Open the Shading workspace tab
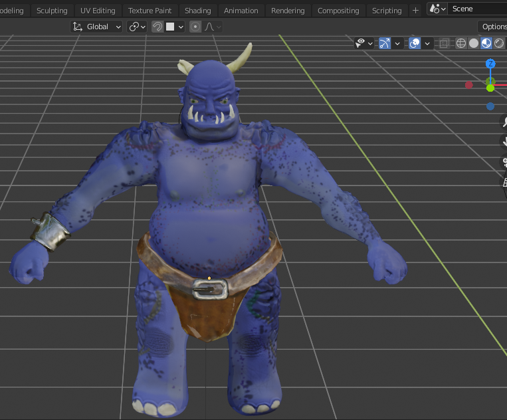 (x=197, y=11)
